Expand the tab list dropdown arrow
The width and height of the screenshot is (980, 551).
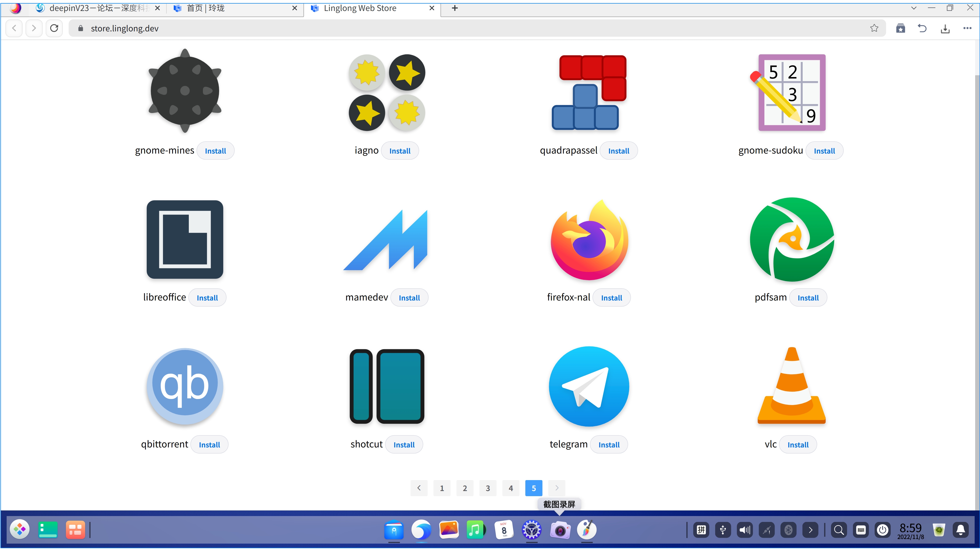[914, 8]
